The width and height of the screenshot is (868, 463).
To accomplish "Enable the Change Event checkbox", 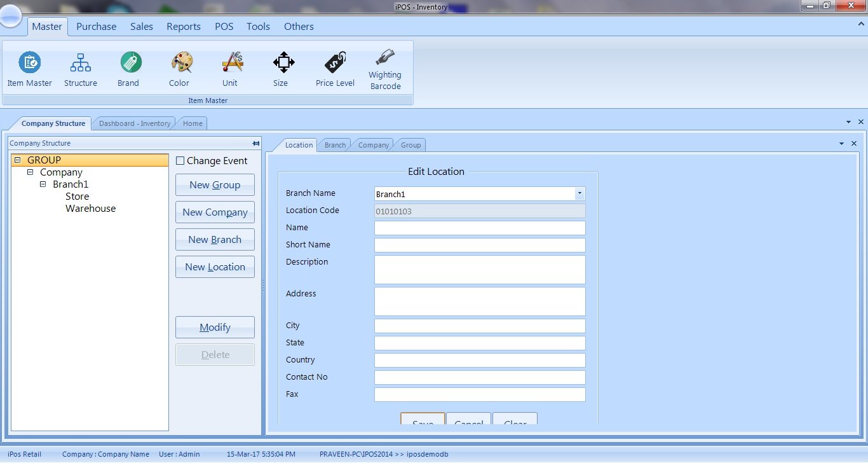I will pos(180,161).
